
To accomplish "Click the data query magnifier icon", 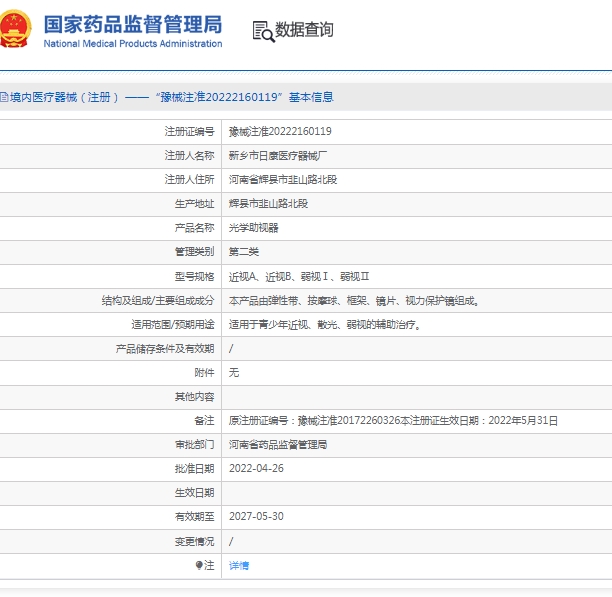I will pos(263,31).
